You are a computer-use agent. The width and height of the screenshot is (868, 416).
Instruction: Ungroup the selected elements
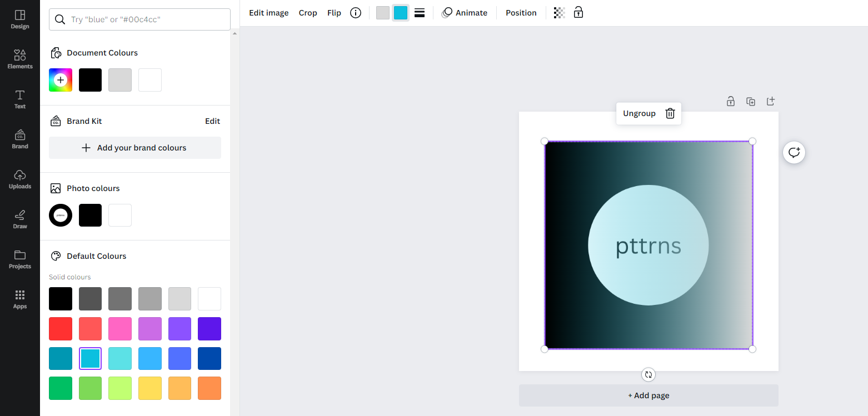tap(639, 113)
